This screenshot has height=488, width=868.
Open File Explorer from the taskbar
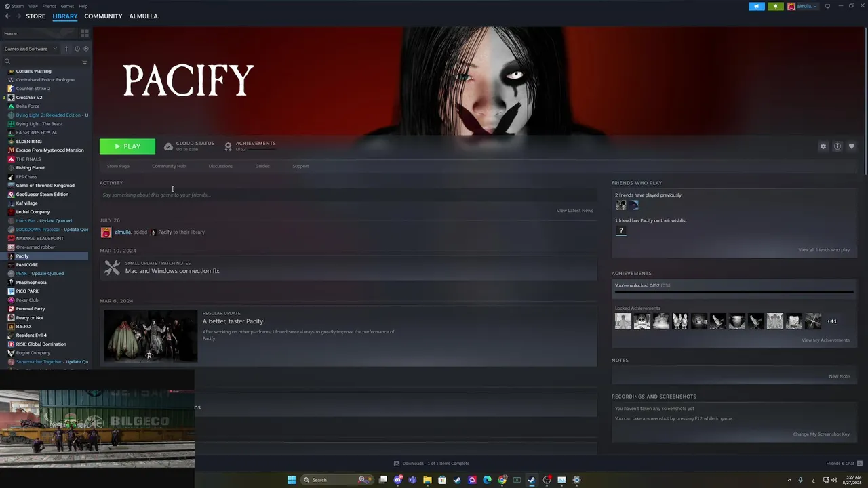click(x=427, y=480)
